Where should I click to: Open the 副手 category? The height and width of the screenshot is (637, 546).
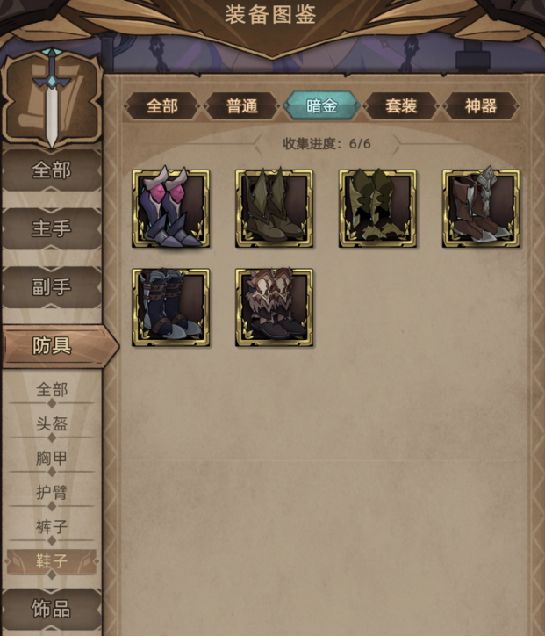[52, 287]
